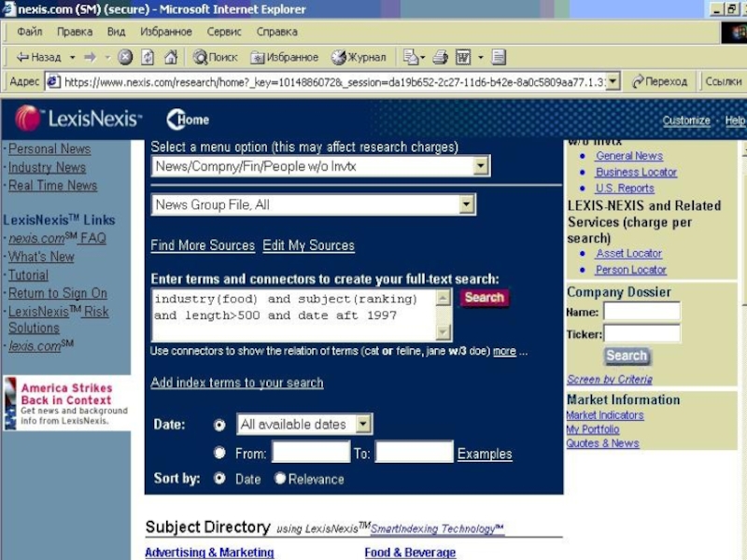Select Sort by Date radio button
The width and height of the screenshot is (747, 560).
point(219,478)
